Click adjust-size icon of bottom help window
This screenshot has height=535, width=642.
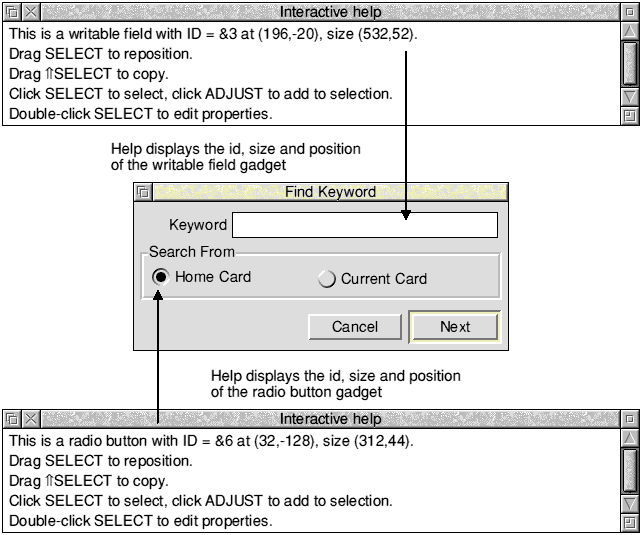[x=630, y=523]
